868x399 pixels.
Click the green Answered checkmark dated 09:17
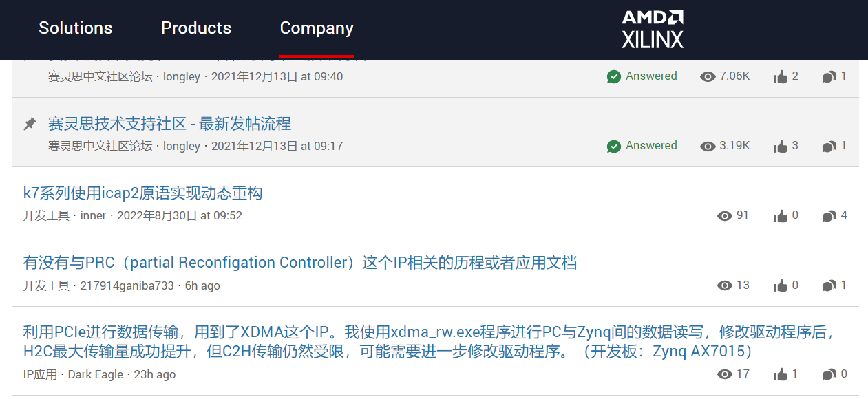click(614, 146)
